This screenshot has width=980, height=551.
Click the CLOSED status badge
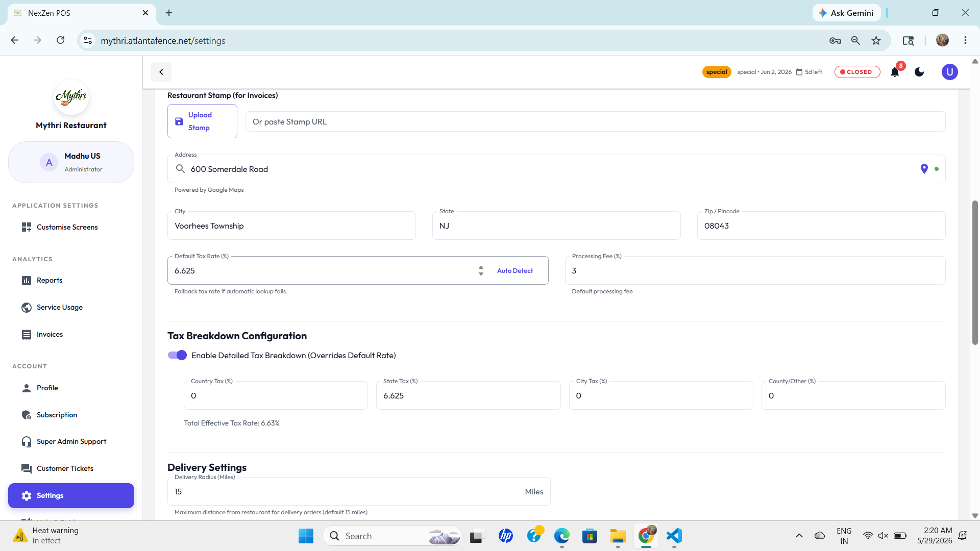tap(857, 72)
